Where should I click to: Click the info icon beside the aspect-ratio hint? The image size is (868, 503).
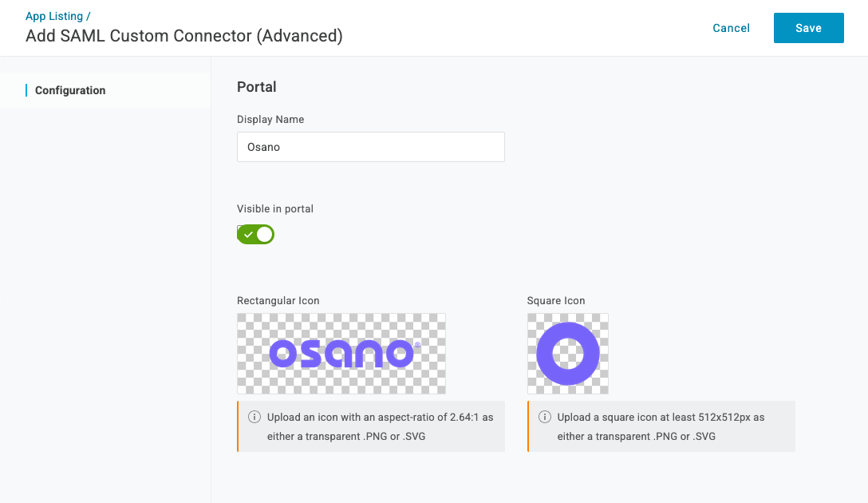point(254,418)
